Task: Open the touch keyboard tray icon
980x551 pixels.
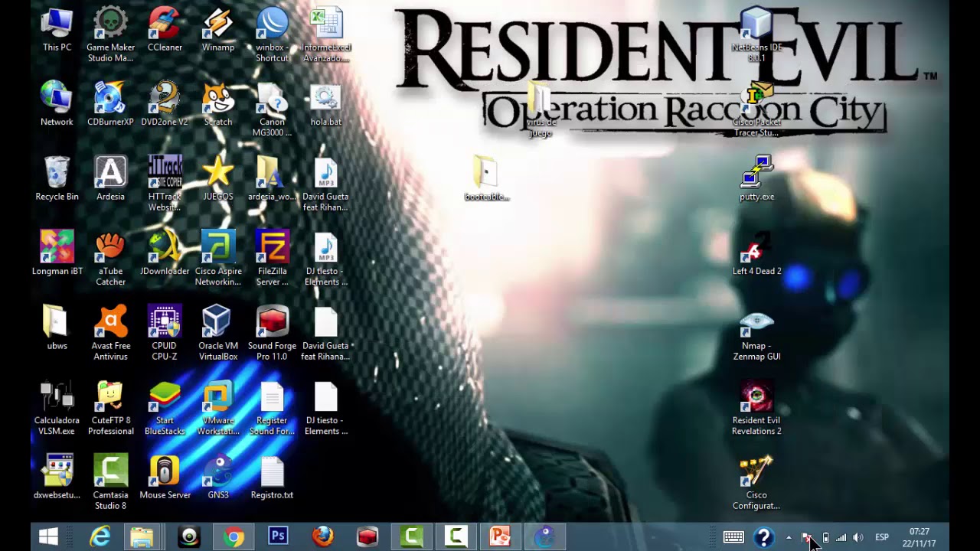Action: pyautogui.click(x=733, y=537)
